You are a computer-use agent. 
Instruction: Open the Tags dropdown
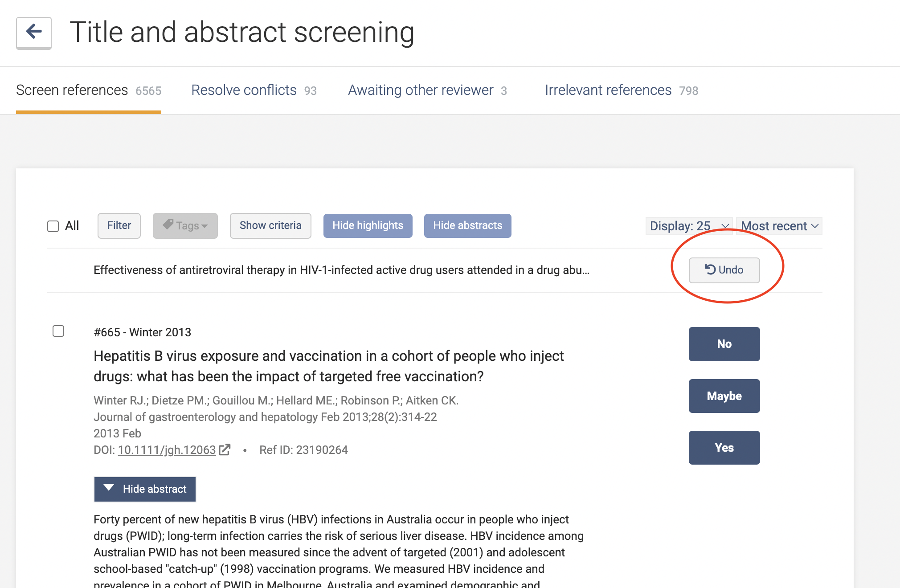(185, 226)
